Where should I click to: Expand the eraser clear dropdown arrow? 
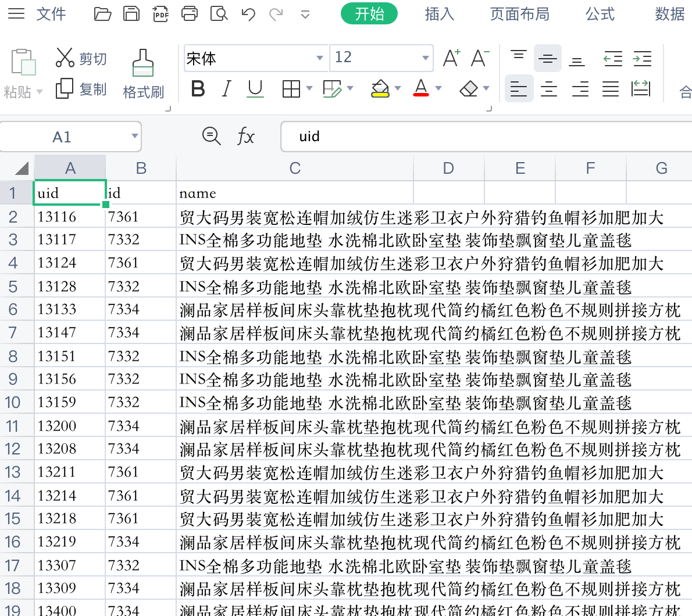[486, 88]
